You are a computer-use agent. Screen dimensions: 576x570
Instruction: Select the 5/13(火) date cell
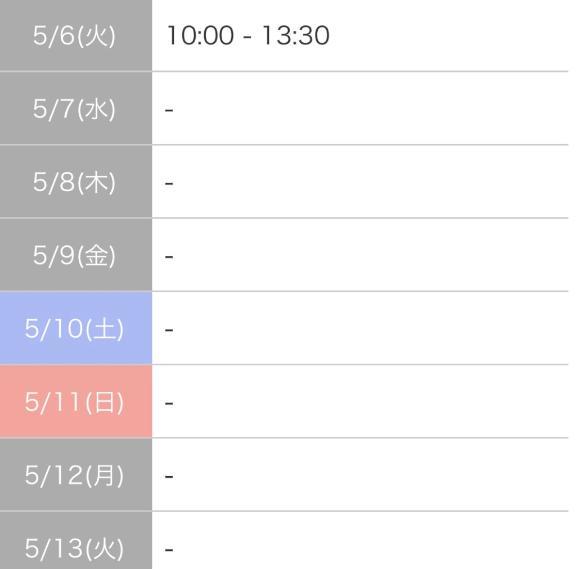76,541
